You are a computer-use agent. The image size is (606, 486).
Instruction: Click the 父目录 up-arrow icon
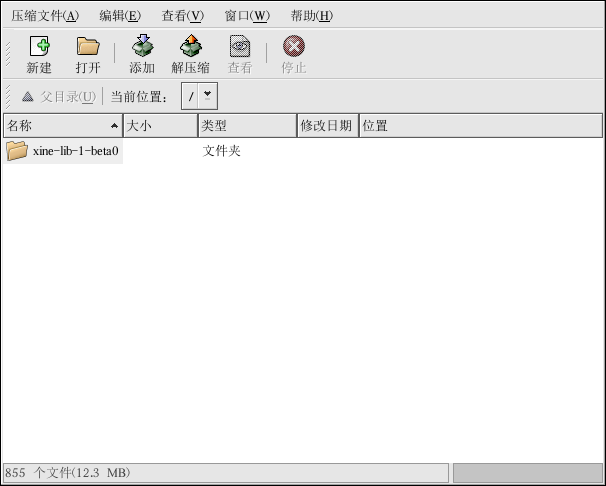[28, 97]
